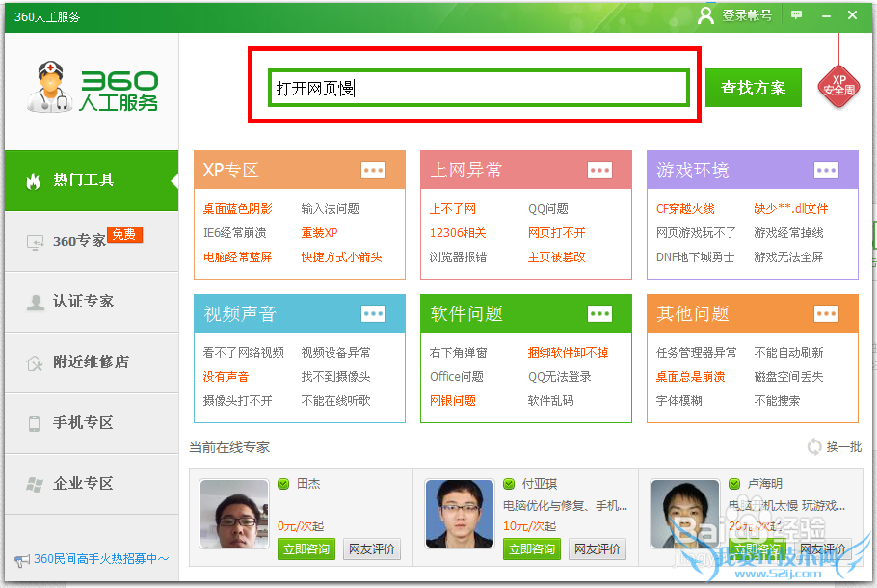This screenshot has height=588, width=877.
Task: Click the 查找方案 search button
Action: (x=754, y=88)
